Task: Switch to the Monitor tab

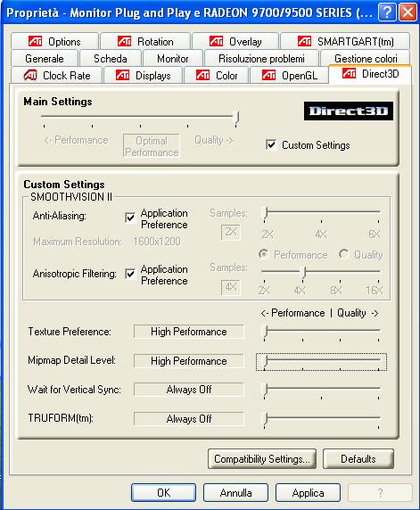Action: point(173,58)
